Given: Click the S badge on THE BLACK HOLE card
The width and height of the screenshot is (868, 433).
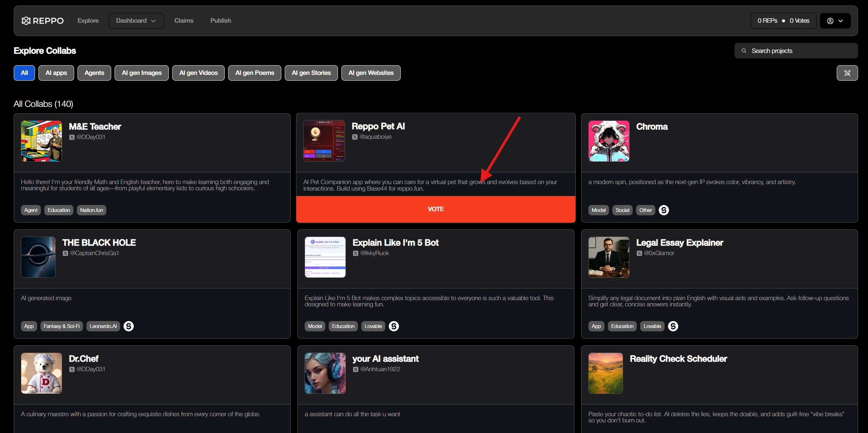Looking at the screenshot, I should (129, 326).
